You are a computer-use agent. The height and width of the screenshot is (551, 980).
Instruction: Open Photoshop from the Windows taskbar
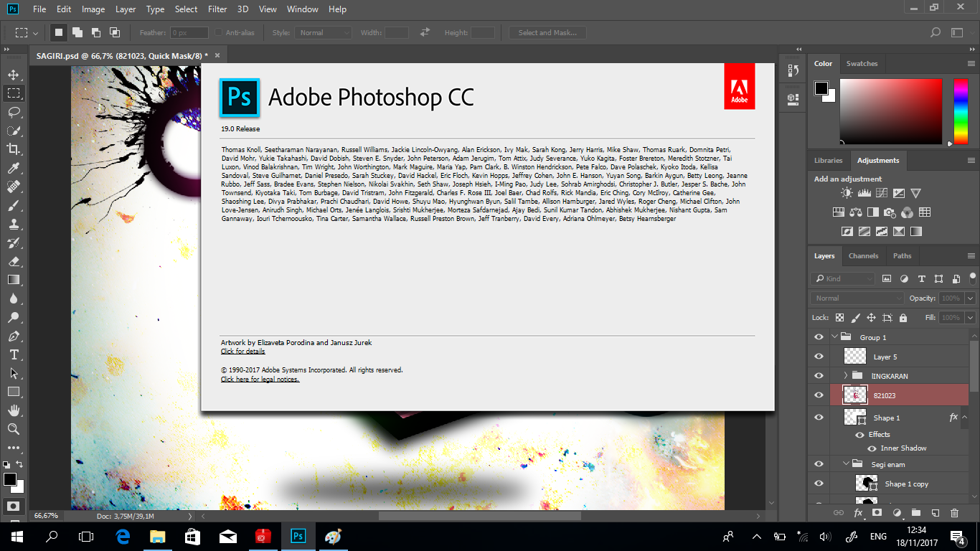click(297, 536)
